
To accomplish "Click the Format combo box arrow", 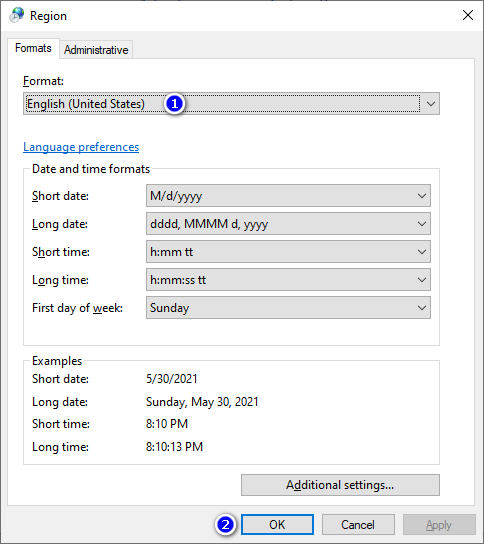I will click(431, 103).
